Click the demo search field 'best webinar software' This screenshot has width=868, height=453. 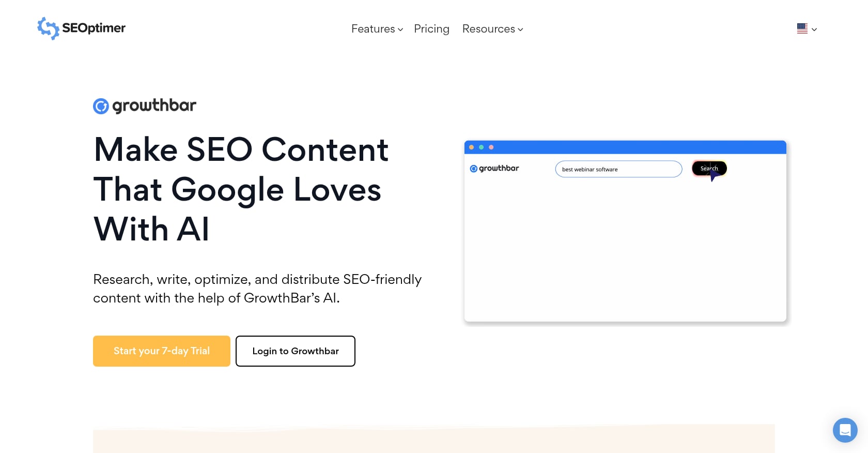618,169
